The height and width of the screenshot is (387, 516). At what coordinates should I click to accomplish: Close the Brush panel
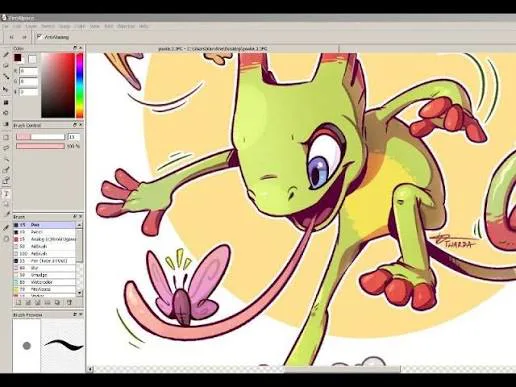click(81, 217)
